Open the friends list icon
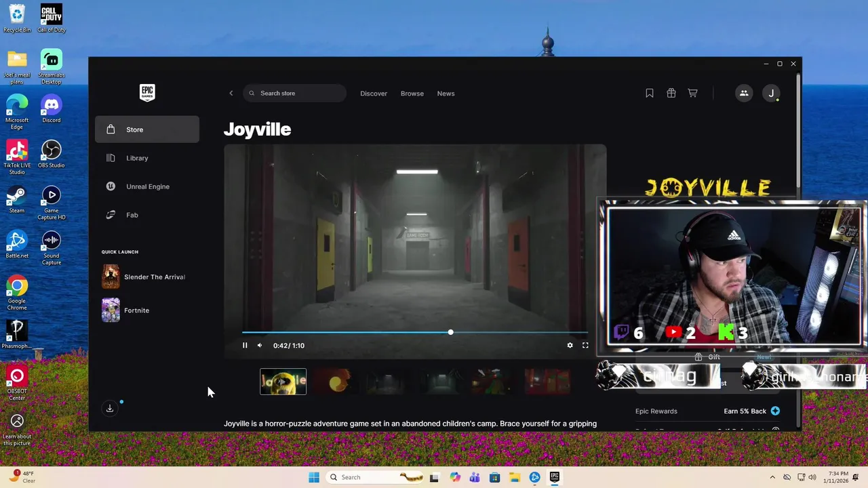This screenshot has height=488, width=868. [744, 94]
